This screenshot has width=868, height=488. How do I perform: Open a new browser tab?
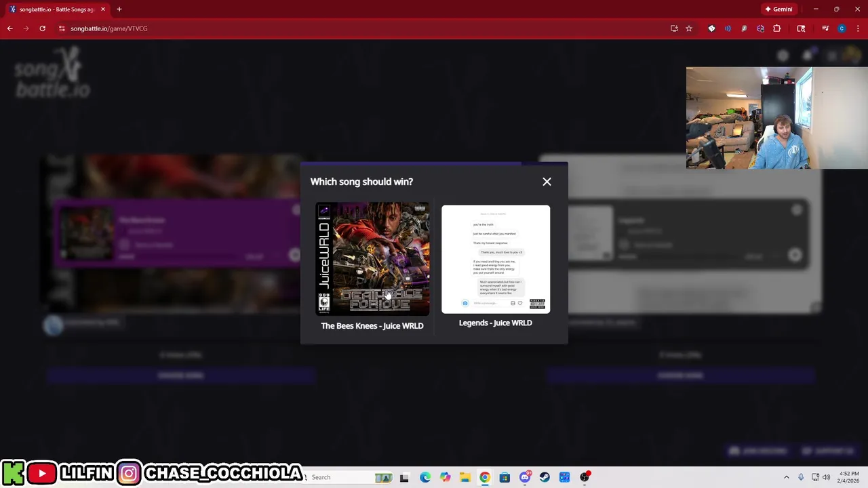pos(119,9)
